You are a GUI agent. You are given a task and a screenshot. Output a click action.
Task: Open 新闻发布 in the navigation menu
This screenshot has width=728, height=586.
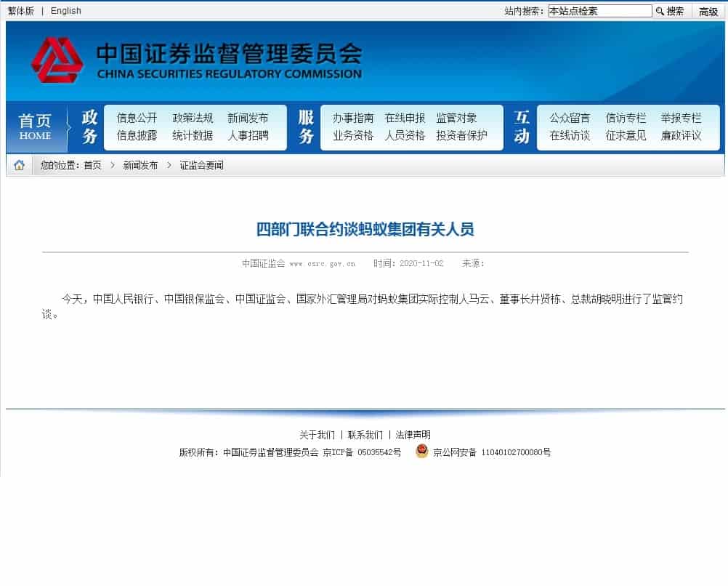coord(248,118)
